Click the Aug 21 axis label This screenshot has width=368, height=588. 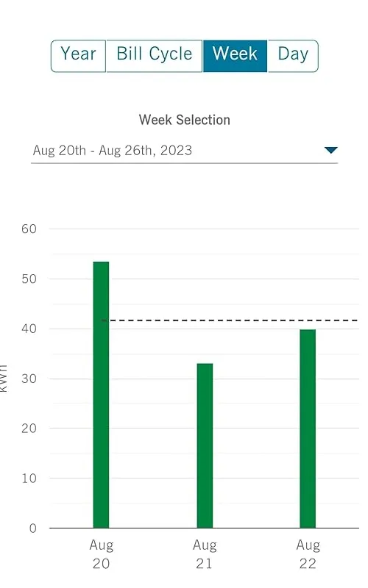205,554
